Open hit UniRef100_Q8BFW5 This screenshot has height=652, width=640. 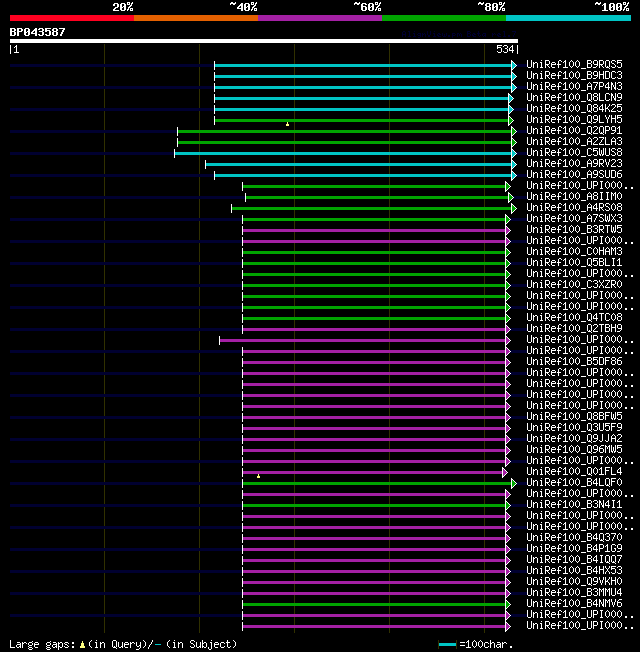click(574, 416)
